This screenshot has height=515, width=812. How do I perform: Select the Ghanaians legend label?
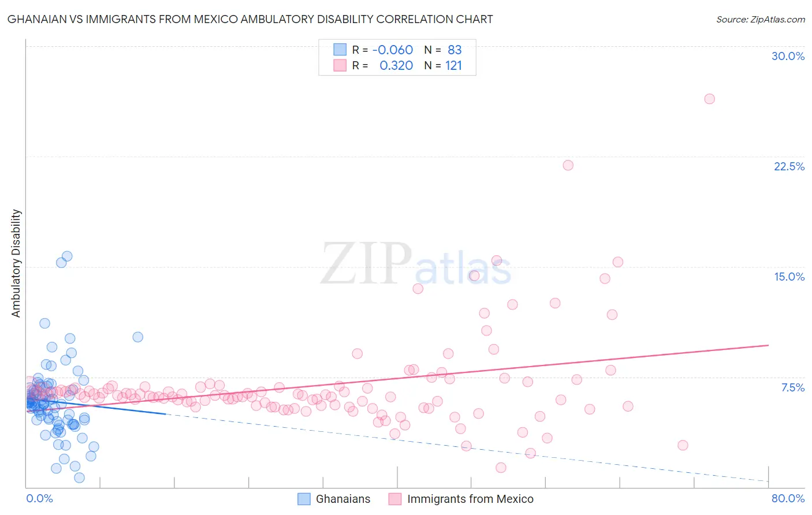click(x=343, y=499)
